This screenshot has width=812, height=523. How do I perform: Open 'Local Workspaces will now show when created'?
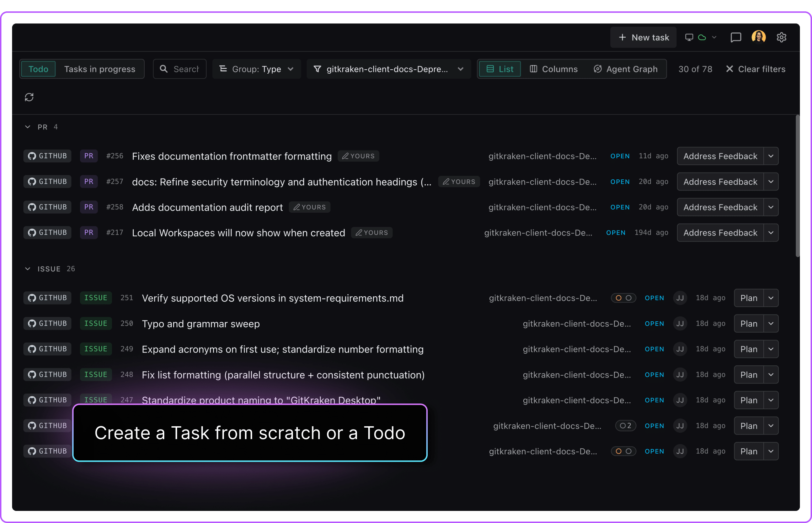pos(239,233)
